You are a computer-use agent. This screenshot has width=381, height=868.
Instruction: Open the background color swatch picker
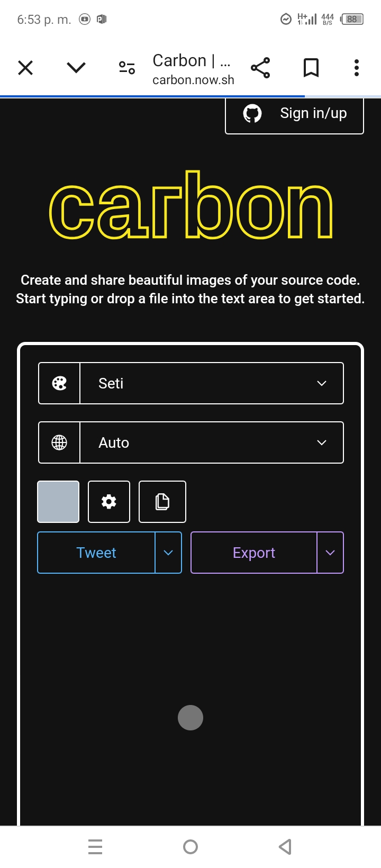(x=58, y=502)
